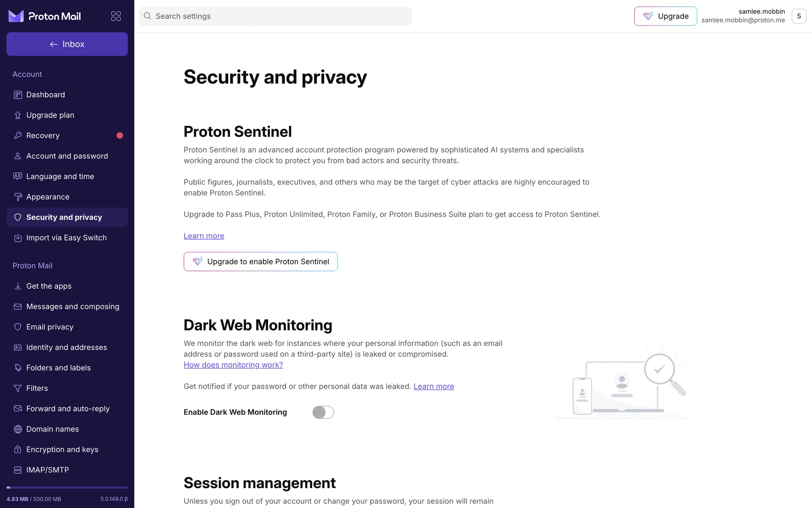Click the Encryption and keys lock icon
The image size is (812, 508).
(x=18, y=450)
